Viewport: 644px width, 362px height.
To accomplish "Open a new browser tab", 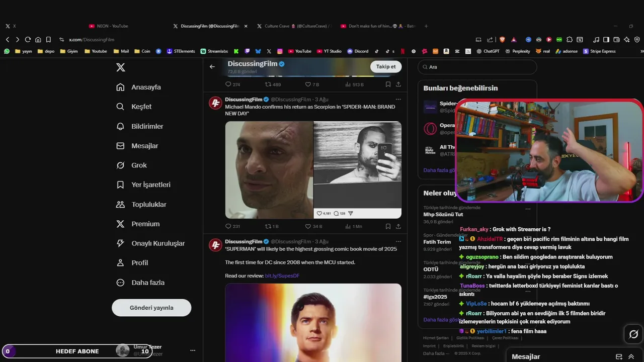I will click(426, 26).
